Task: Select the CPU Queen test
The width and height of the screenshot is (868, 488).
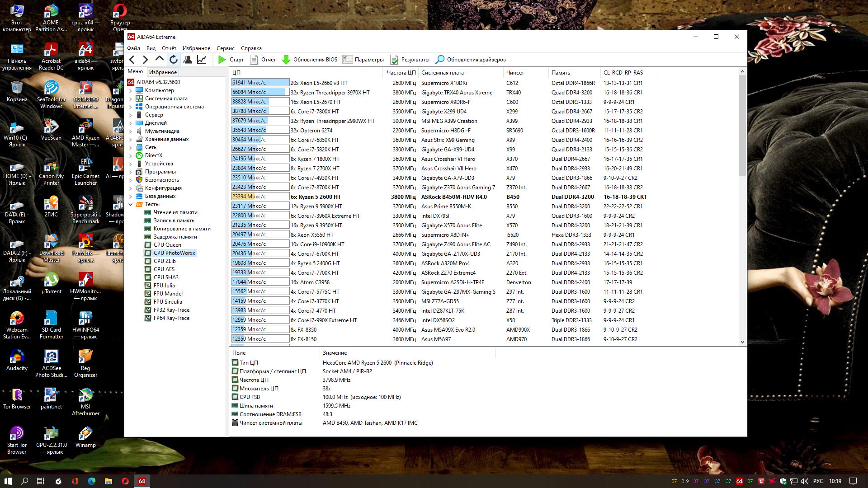Action: (167, 245)
